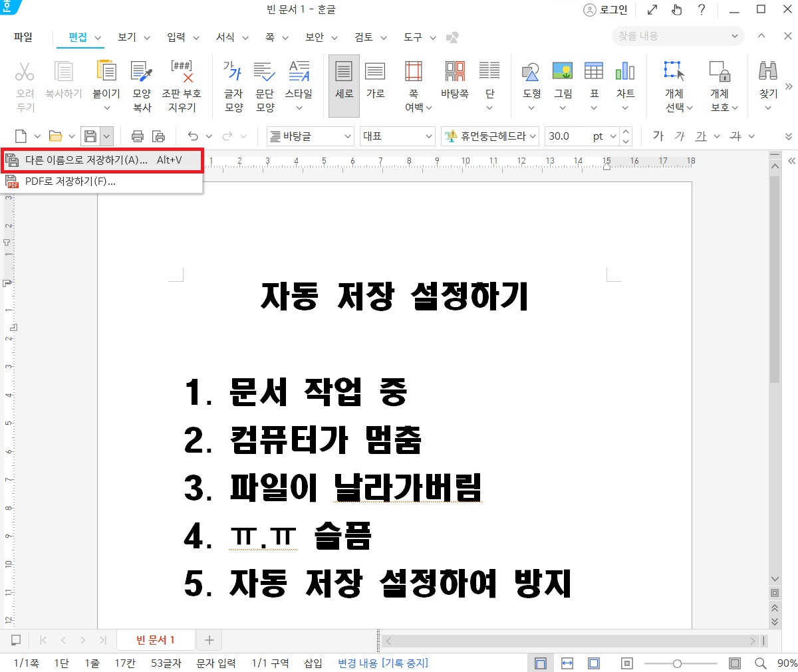The image size is (798, 672).
Task: Toggle underline 가 formatting button
Action: (x=701, y=136)
